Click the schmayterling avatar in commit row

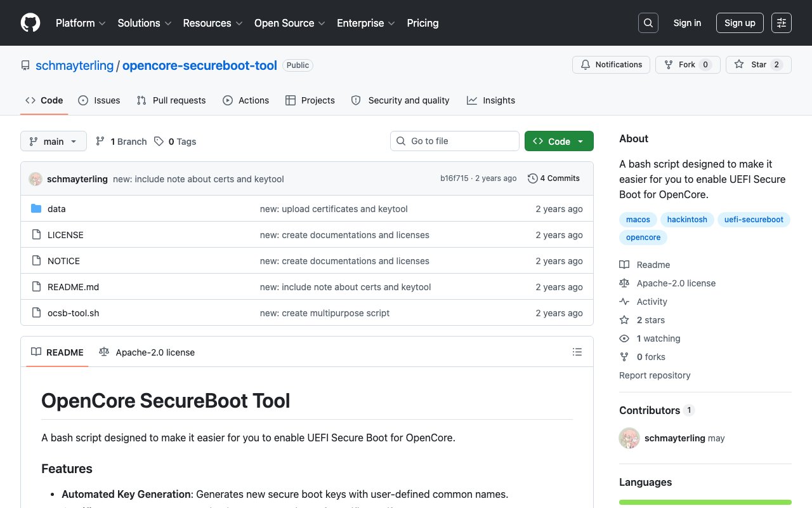pos(36,179)
